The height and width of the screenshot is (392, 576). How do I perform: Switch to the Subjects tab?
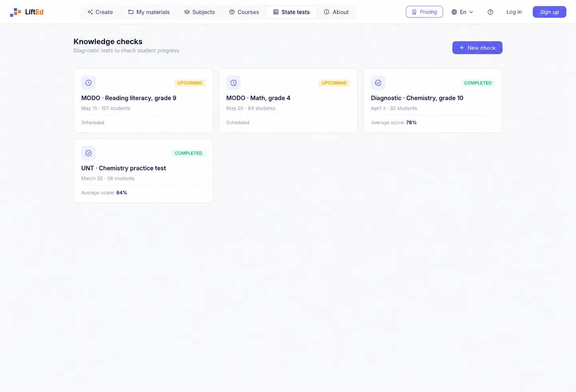pyautogui.click(x=199, y=12)
